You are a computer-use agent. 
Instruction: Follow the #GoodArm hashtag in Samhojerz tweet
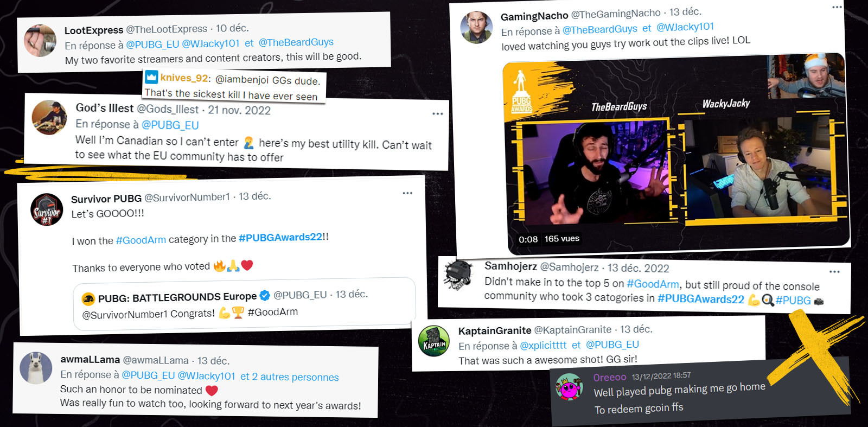pyautogui.click(x=653, y=284)
